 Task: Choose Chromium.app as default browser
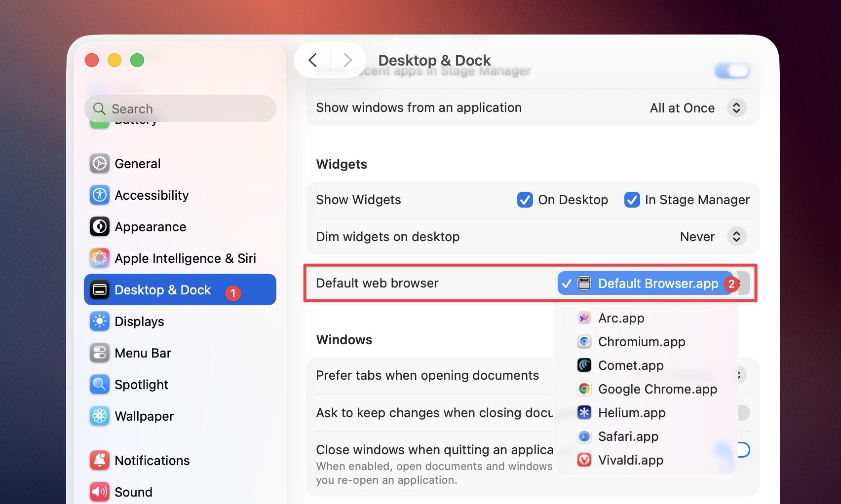[646, 342]
